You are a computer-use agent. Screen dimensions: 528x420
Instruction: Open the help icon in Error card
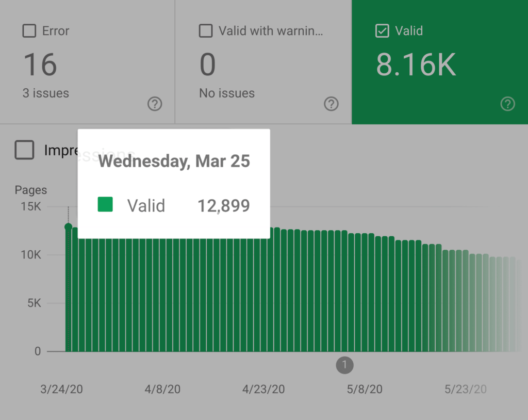(x=155, y=104)
